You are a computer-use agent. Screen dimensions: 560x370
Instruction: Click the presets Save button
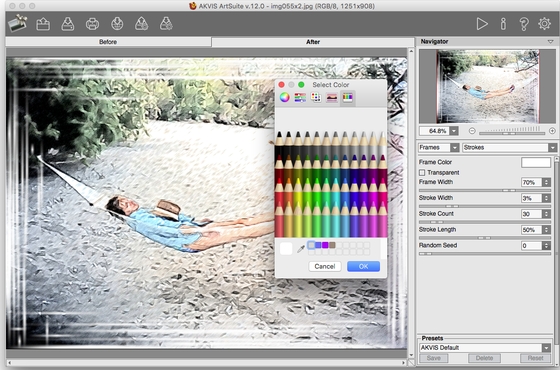click(x=434, y=358)
